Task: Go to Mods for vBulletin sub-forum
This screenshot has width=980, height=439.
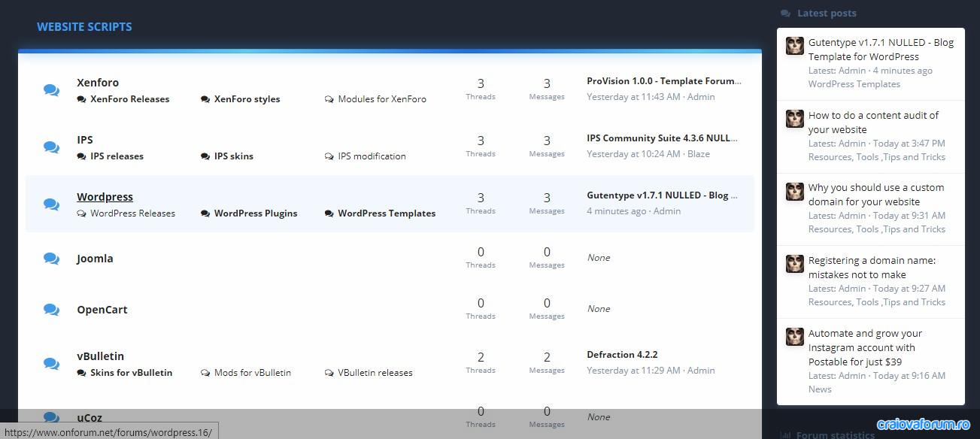Action: pos(253,373)
